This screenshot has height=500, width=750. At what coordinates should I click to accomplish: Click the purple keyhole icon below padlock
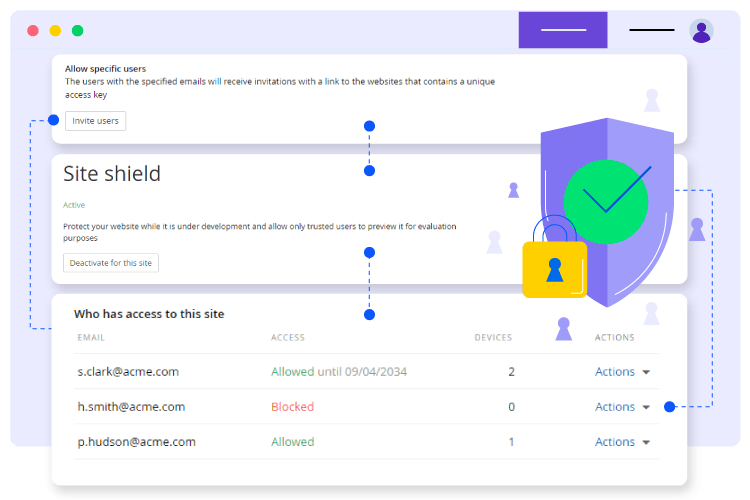click(x=564, y=328)
